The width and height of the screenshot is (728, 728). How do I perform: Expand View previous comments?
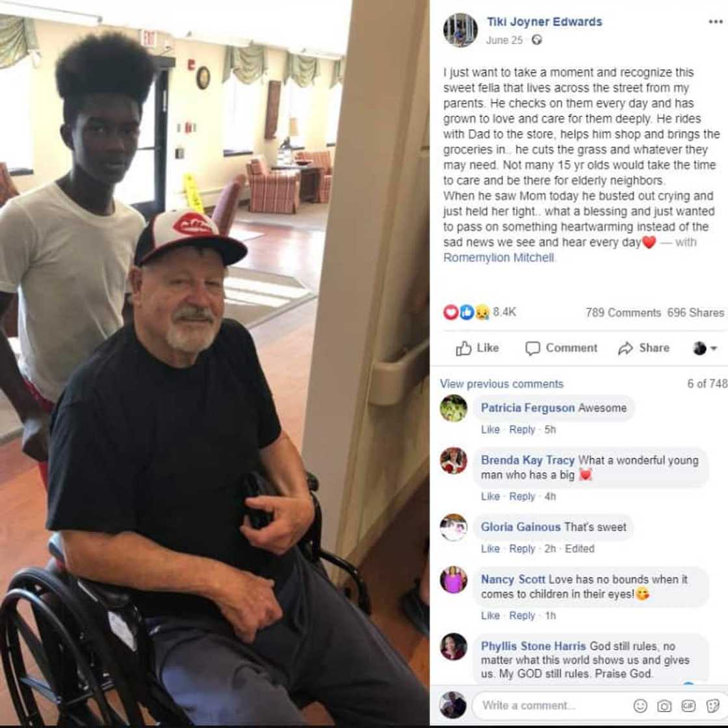click(x=501, y=384)
